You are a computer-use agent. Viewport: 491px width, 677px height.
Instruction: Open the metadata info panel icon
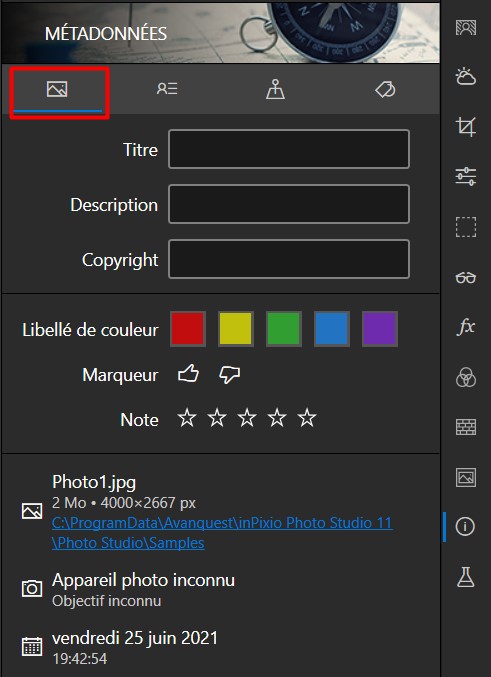click(466, 527)
